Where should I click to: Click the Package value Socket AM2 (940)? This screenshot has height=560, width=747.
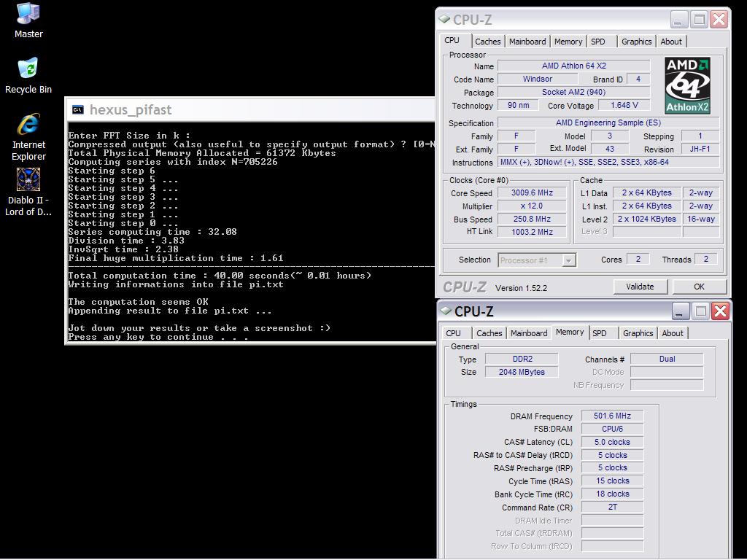574,92
